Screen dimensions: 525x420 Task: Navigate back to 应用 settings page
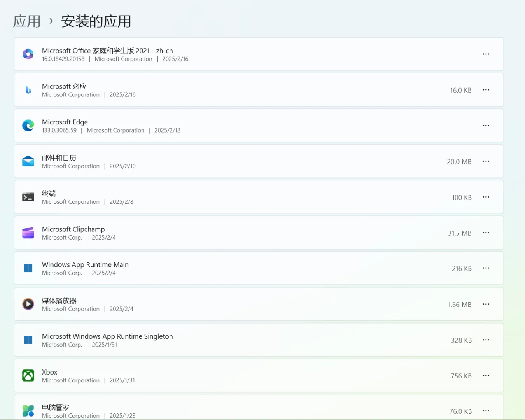[x=26, y=21]
